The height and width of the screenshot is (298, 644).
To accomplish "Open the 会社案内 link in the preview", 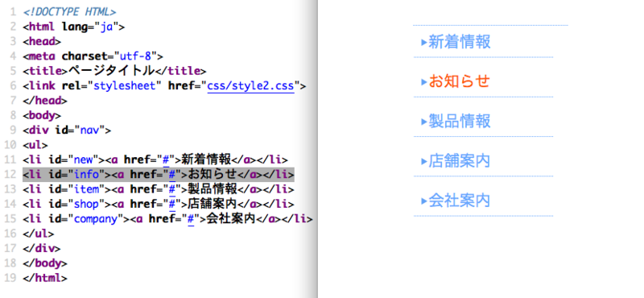I will pos(459,201).
